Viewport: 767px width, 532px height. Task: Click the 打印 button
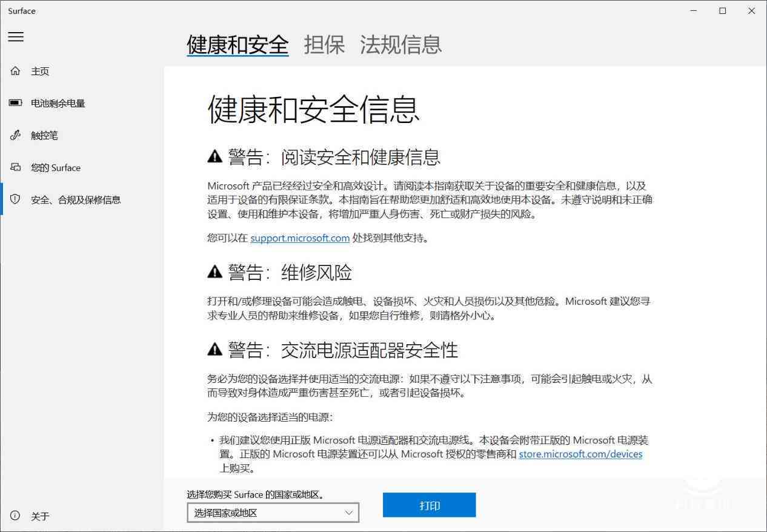click(429, 505)
